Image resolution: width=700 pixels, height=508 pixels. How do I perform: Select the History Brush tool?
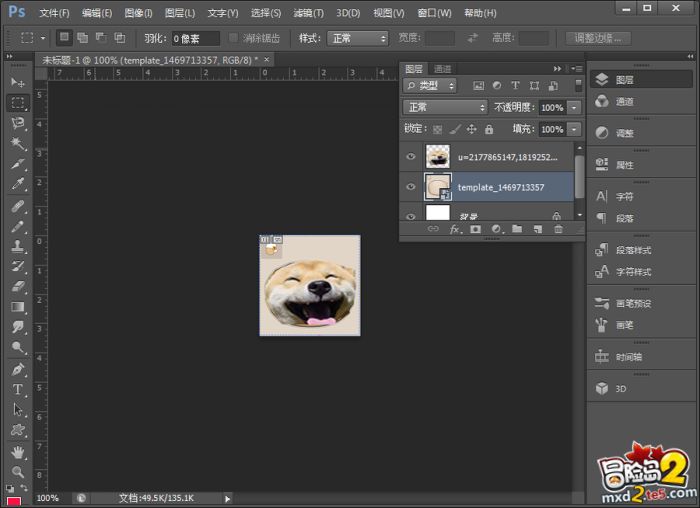[18, 266]
